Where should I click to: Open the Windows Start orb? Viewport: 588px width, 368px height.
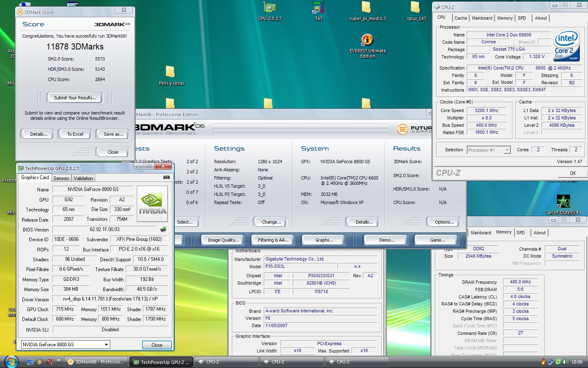coord(11,362)
